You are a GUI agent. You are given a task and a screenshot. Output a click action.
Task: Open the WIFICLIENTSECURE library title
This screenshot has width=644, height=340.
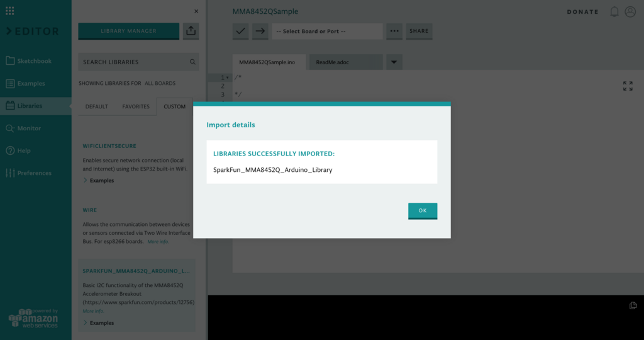click(109, 146)
